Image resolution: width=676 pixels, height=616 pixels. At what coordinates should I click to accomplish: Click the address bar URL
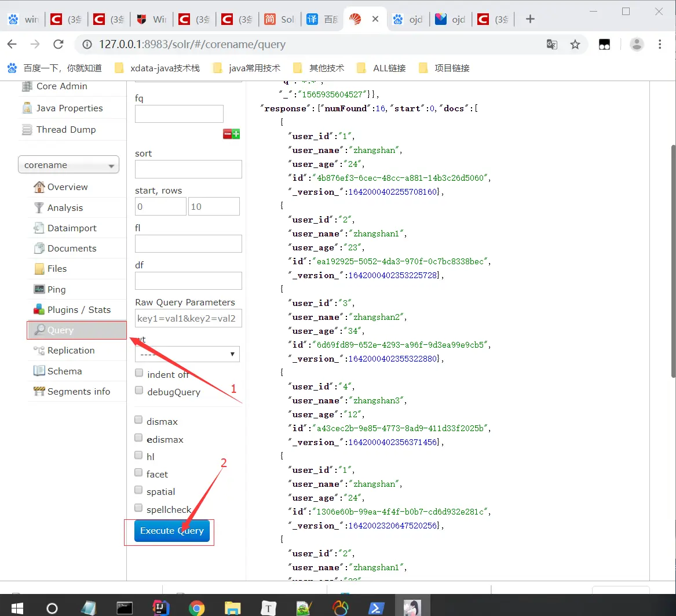click(x=192, y=45)
